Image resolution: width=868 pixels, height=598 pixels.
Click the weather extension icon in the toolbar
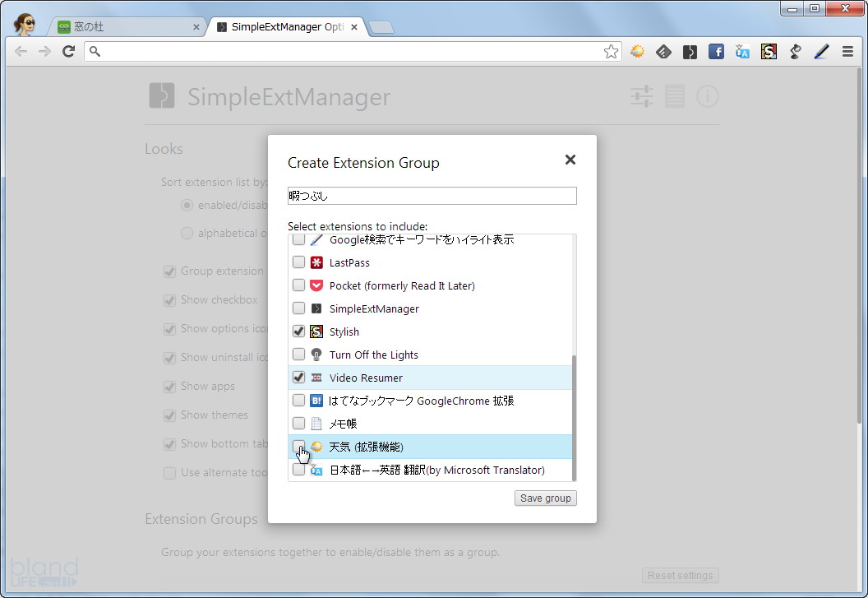pos(637,52)
